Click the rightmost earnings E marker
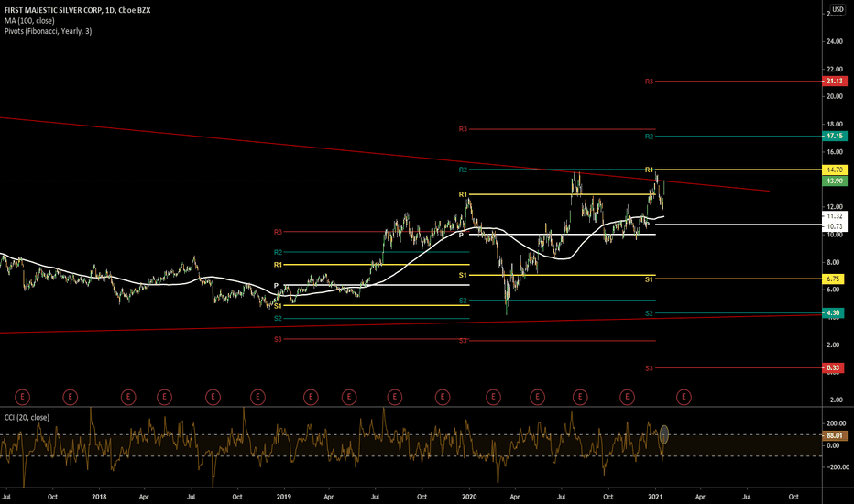Image resolution: width=854 pixels, height=504 pixels. pos(684,397)
